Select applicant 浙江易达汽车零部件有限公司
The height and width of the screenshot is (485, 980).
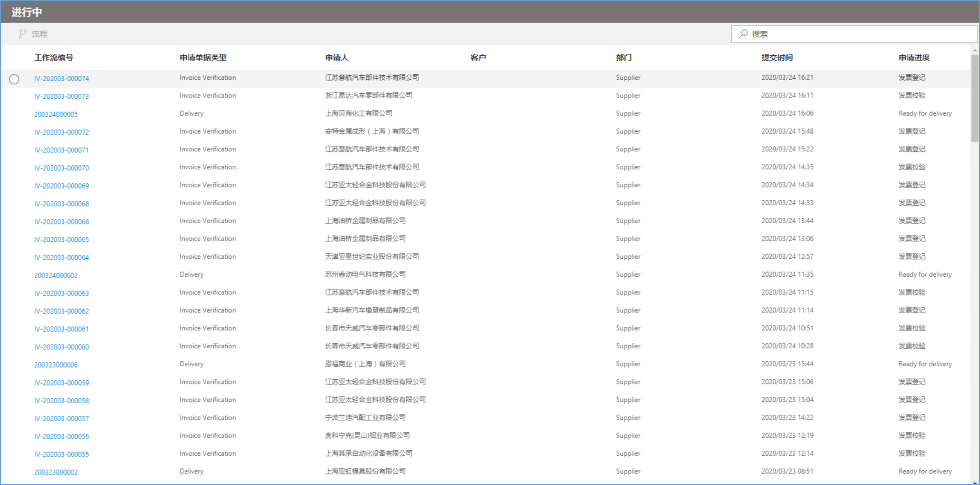tap(368, 95)
